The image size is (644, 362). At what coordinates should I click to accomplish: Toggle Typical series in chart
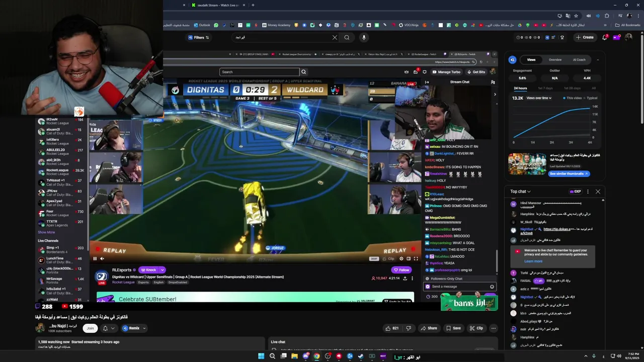(590, 98)
